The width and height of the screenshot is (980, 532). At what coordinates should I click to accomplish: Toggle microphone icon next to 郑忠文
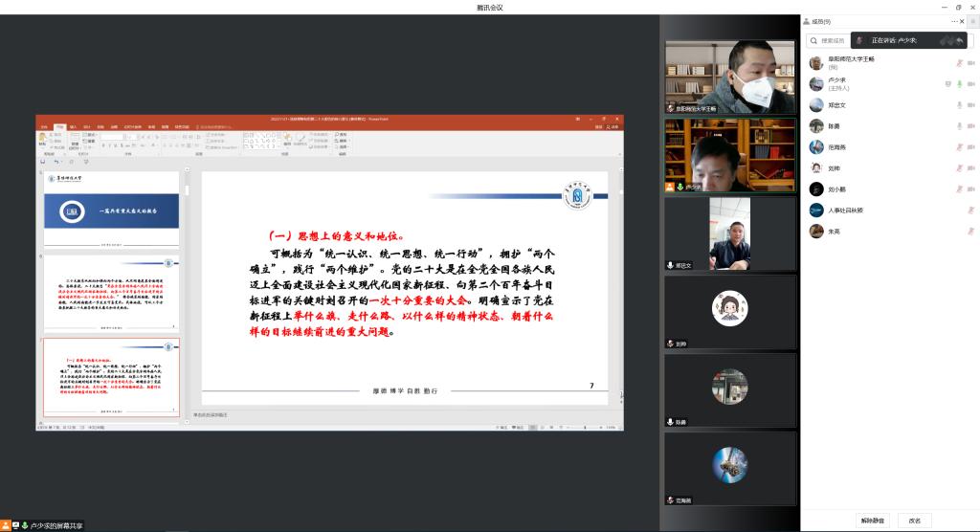tap(959, 105)
